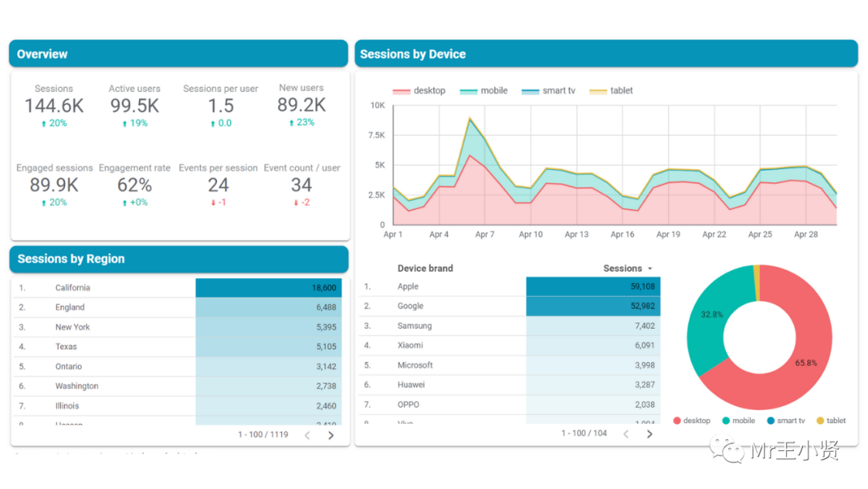Screen dimensions: 868x489
Task: Click the Sessions column header in device table
Action: coord(622,268)
